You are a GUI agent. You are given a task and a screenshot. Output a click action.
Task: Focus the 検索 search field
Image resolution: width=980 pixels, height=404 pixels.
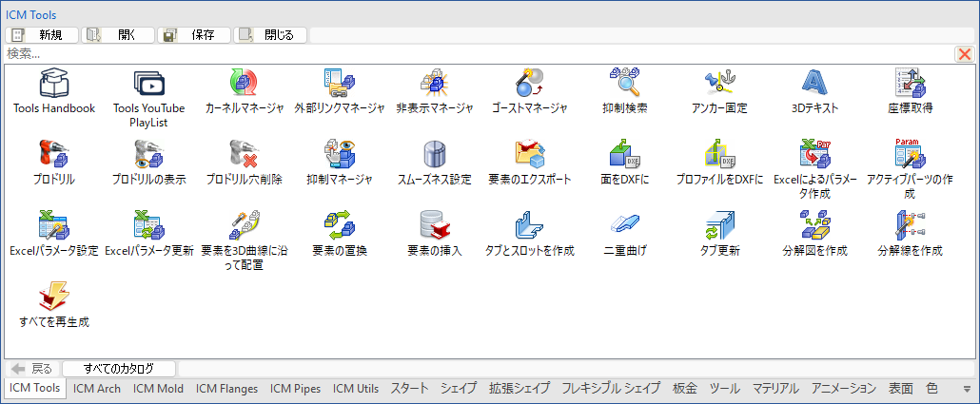(479, 54)
